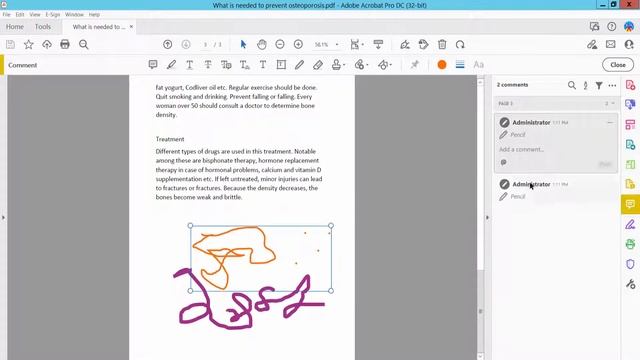Go to previous page arrow
This screenshot has width=640, height=360.
(167, 44)
